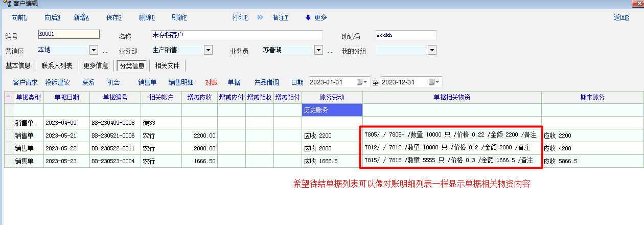Click the print expand double-arrow icon

(260, 17)
